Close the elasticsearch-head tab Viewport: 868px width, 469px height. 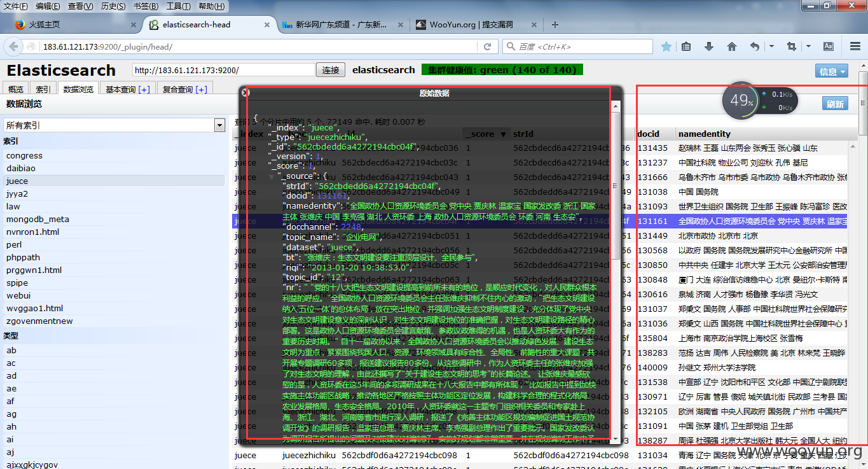pos(268,25)
